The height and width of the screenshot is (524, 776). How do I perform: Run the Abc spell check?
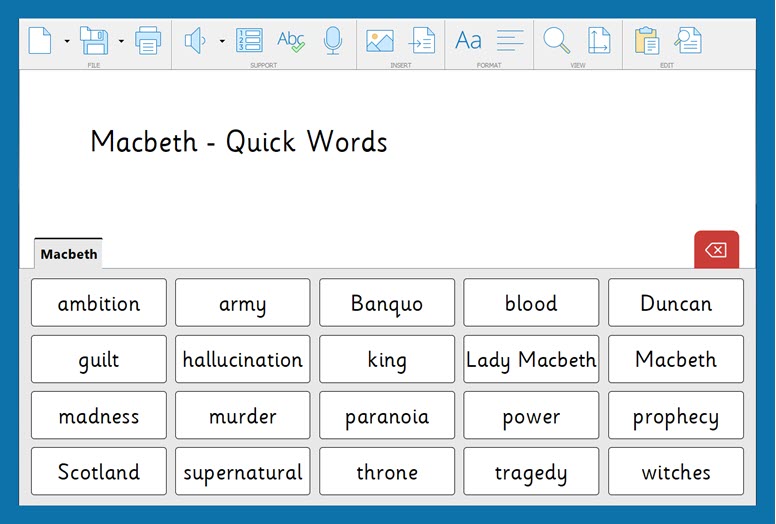tap(291, 40)
